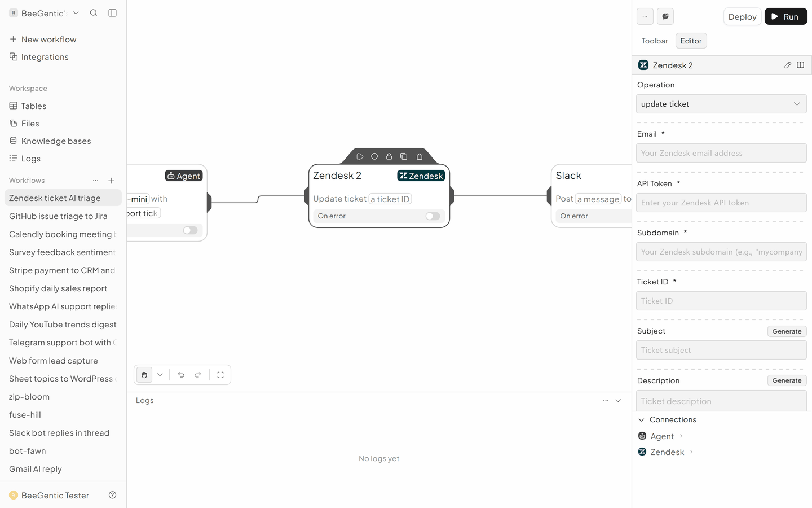Open the Web form lead capture workflow

pos(63,361)
